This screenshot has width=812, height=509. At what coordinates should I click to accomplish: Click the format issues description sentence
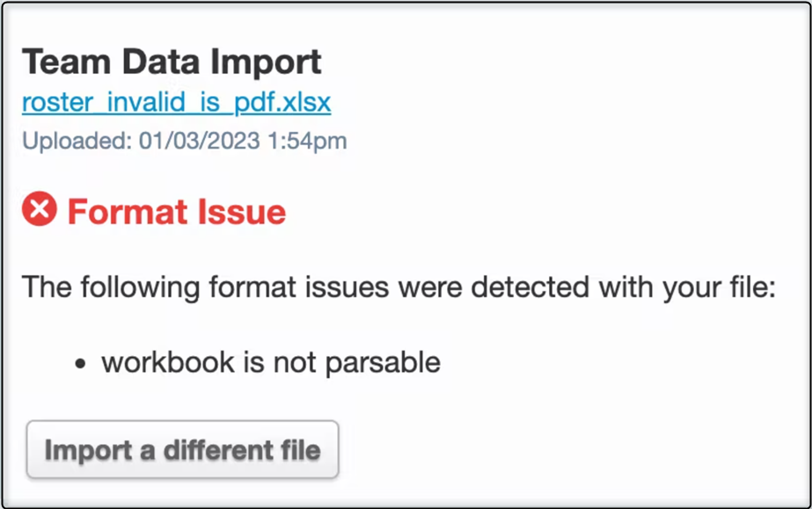click(x=399, y=287)
